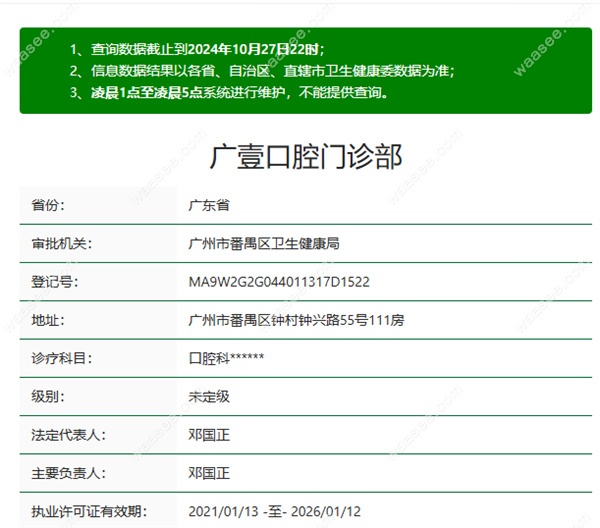Click the 省份 row label
This screenshot has width=600, height=528.
(47, 205)
